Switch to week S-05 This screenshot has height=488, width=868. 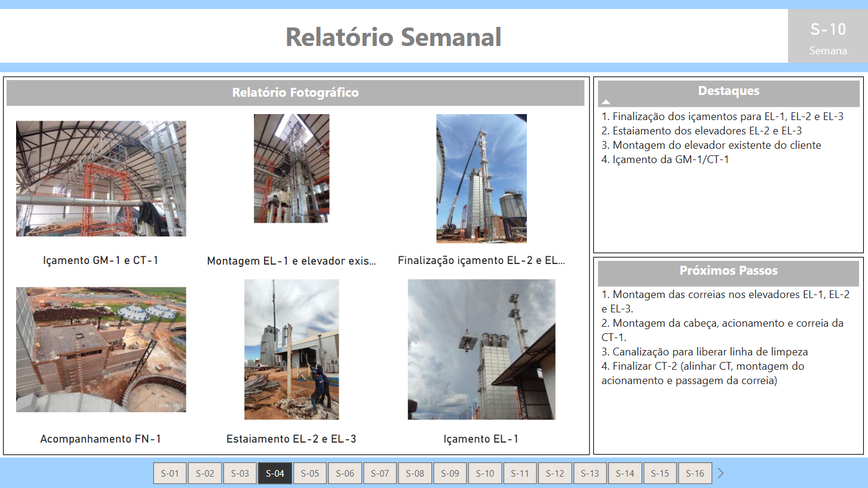[x=310, y=473]
